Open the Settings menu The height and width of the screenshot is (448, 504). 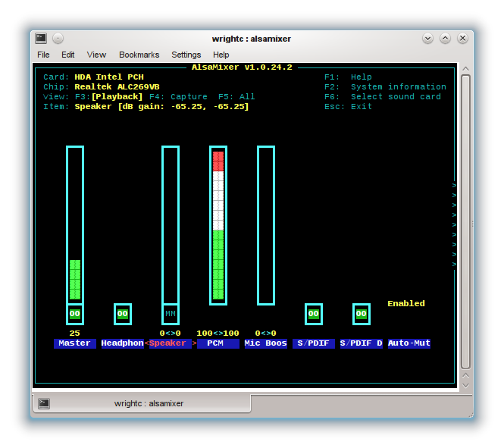[x=186, y=55]
